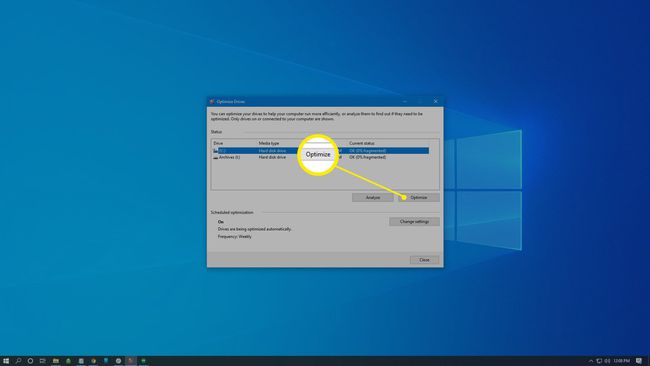Click OK (0% fragmented) in the Archives row
This screenshot has height=366, width=650.
(x=368, y=158)
